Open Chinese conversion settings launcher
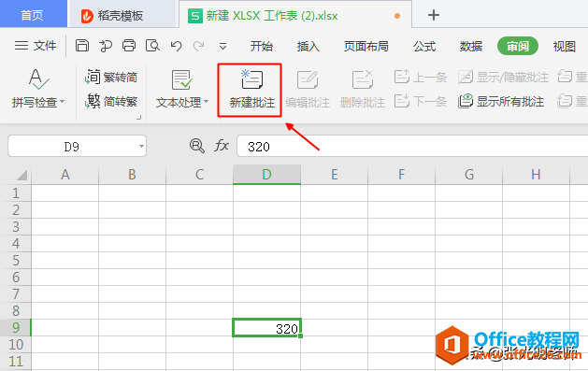 coord(138,117)
